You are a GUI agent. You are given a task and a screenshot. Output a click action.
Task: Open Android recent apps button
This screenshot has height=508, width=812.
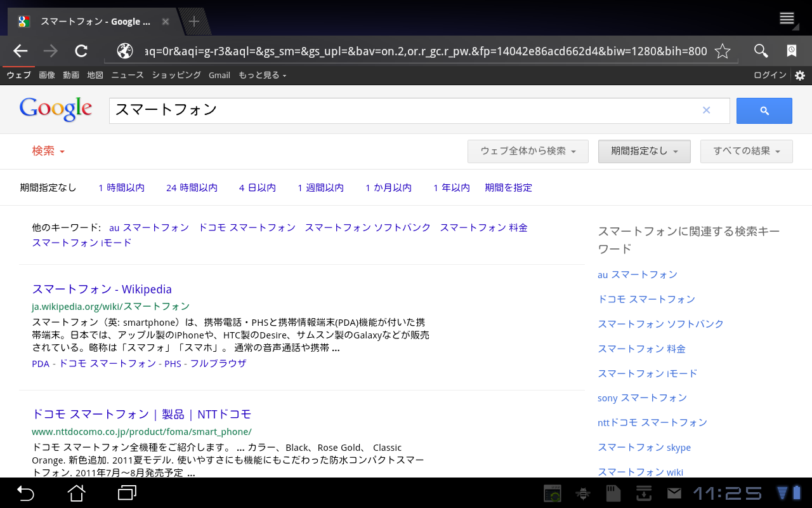(x=128, y=493)
